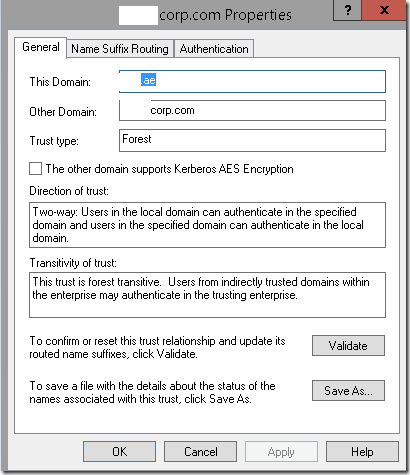
Task: Click the 'other domain supports Kerberos AES Encryption' label
Action: (169, 169)
